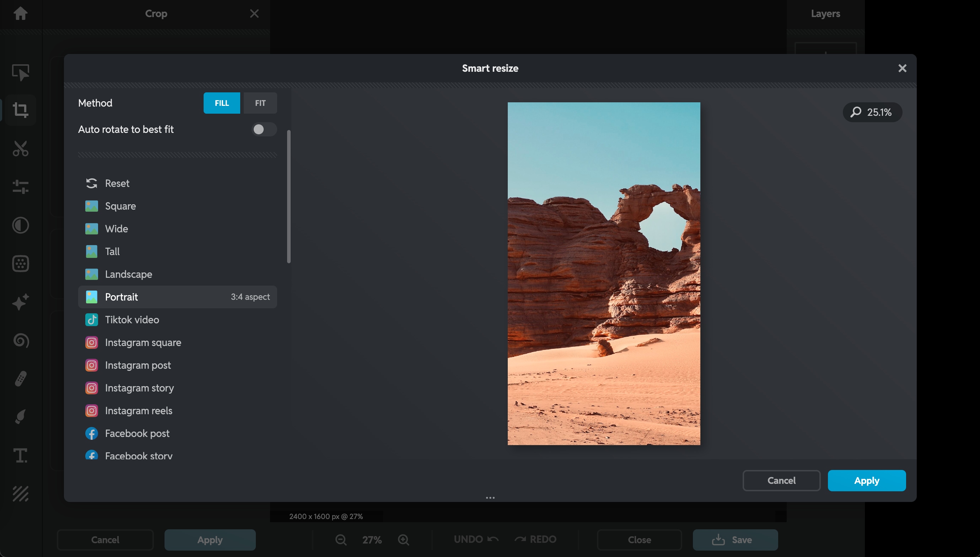Save the image

(735, 540)
